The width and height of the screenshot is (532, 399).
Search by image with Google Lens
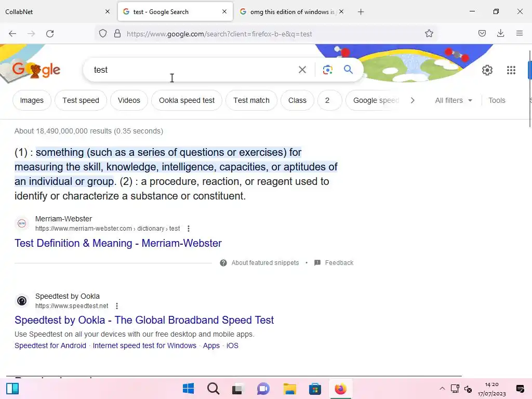click(328, 70)
